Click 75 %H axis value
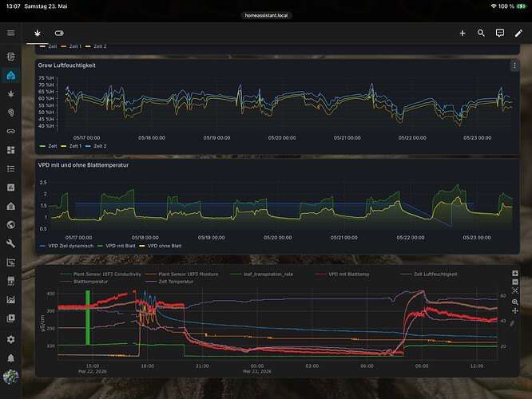This screenshot has width=532, height=399. click(46, 78)
